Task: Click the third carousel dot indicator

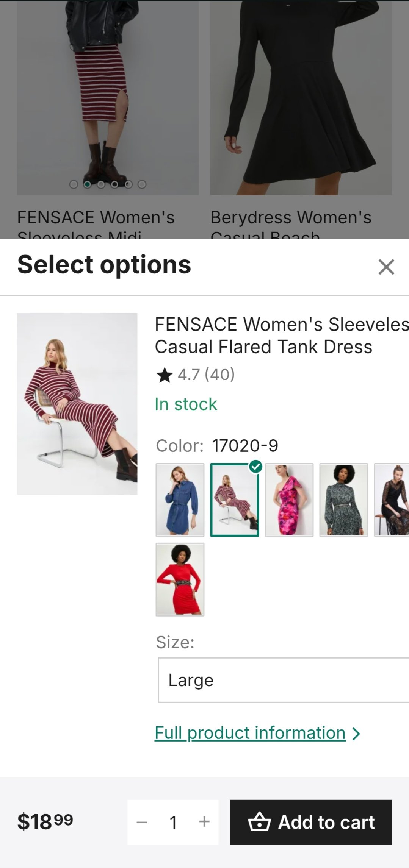Action: 101,184
